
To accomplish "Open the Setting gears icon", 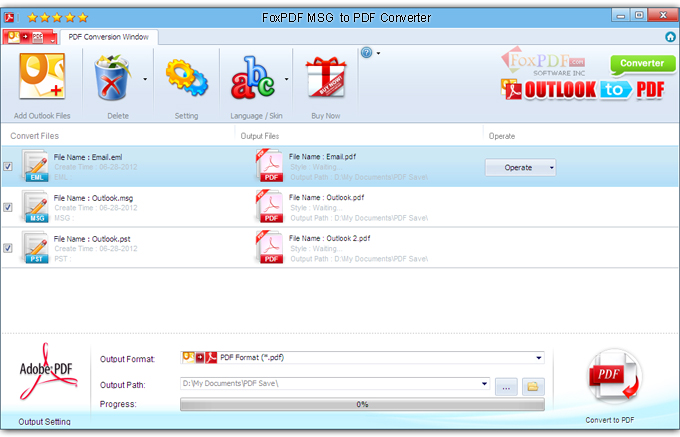I will (187, 78).
